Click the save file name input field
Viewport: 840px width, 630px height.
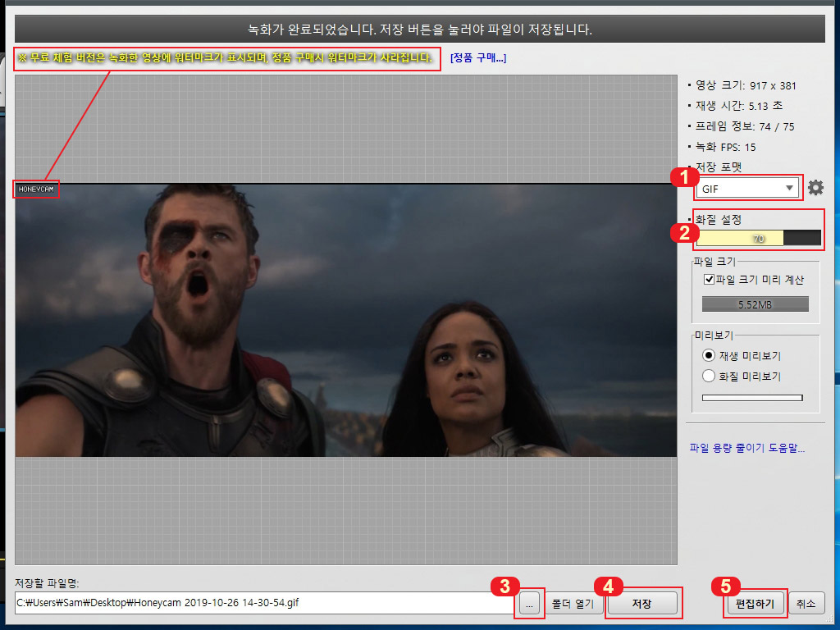(x=265, y=603)
